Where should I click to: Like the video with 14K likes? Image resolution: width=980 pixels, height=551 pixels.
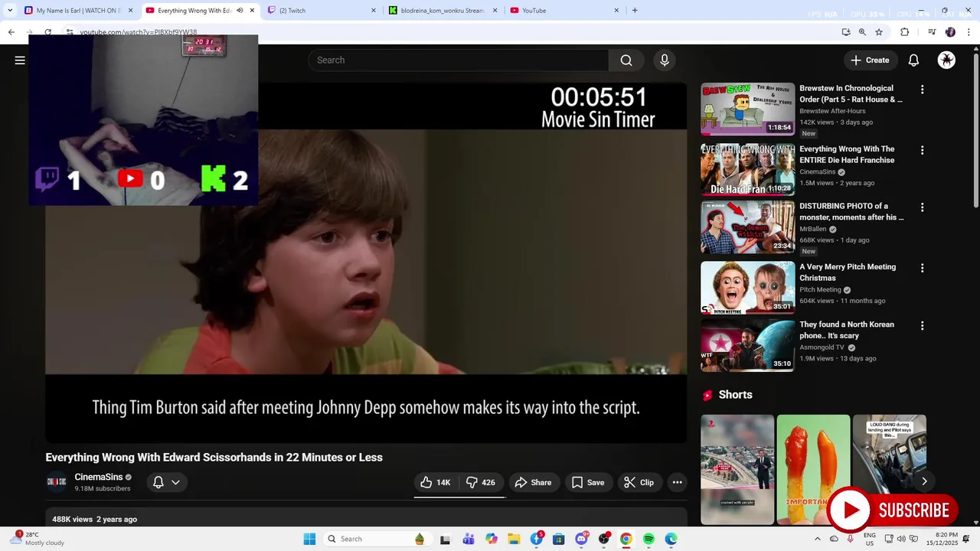[436, 482]
